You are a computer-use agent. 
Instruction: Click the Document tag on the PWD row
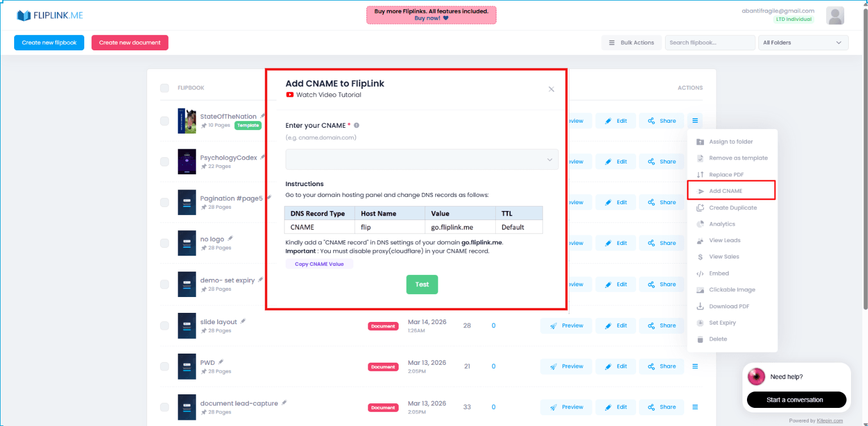coord(383,367)
